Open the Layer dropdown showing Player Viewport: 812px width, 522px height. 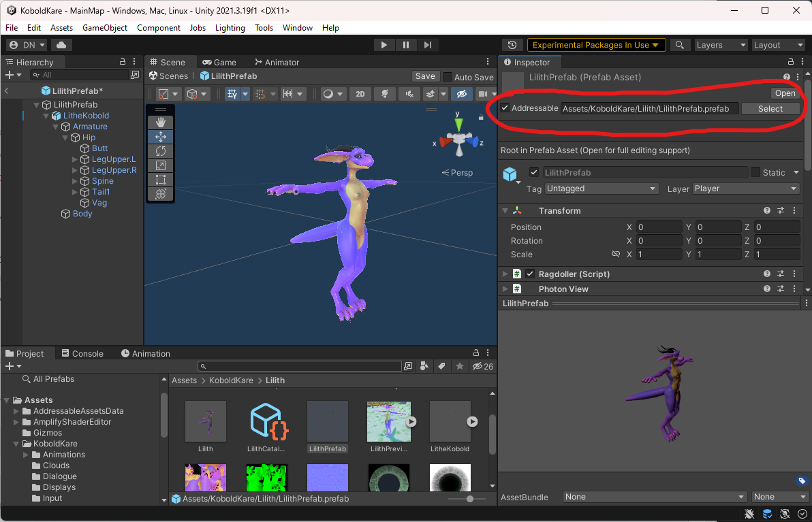746,189
